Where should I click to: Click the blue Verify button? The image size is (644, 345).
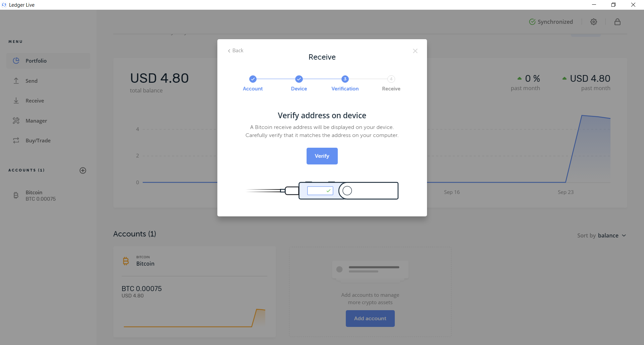[x=322, y=156]
